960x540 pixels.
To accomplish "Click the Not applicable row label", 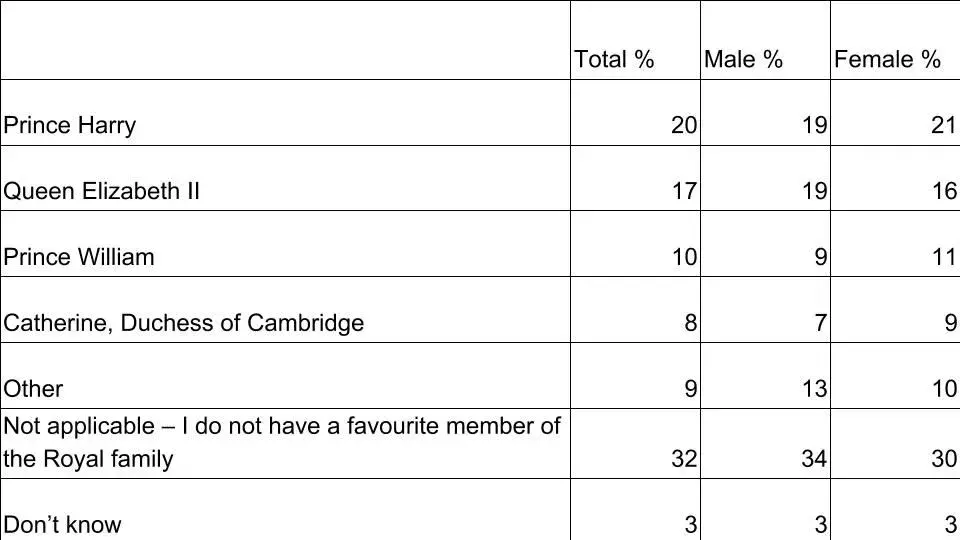I will [282, 442].
